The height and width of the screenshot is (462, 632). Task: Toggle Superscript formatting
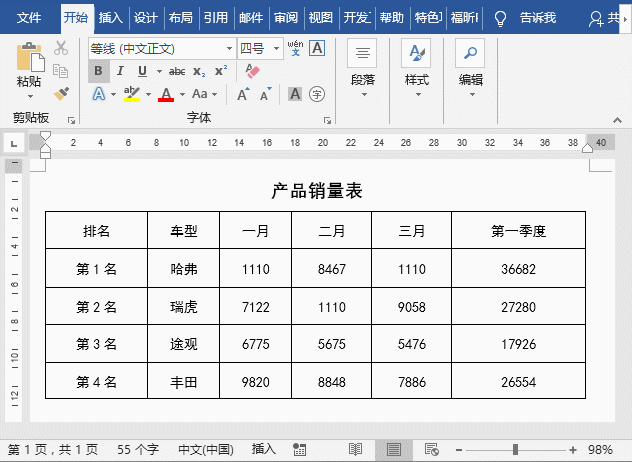point(221,71)
